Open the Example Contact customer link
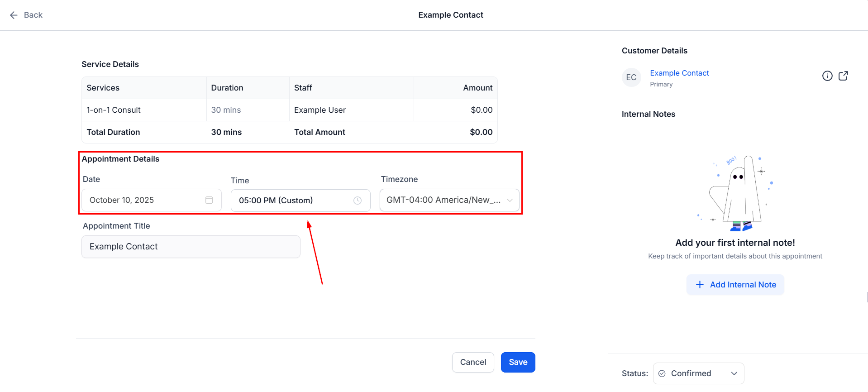This screenshot has width=868, height=392. (x=679, y=73)
